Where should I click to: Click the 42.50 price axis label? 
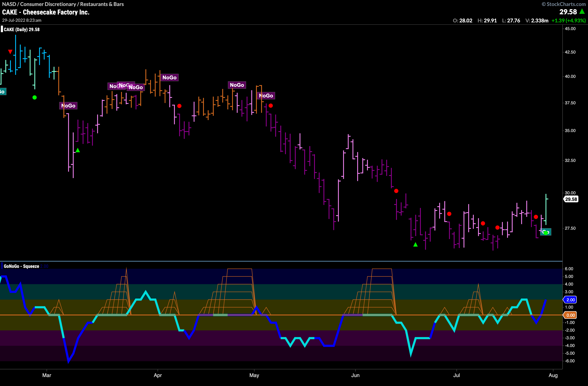click(570, 52)
